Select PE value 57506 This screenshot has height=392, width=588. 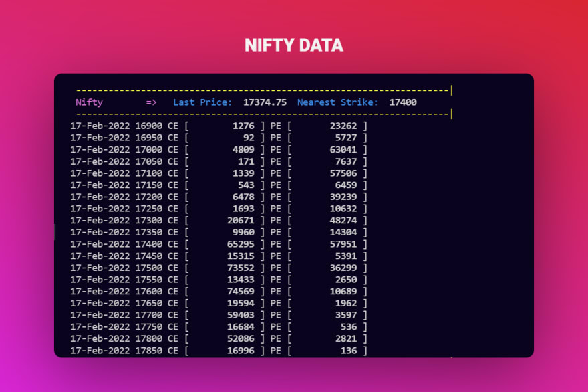click(x=343, y=173)
